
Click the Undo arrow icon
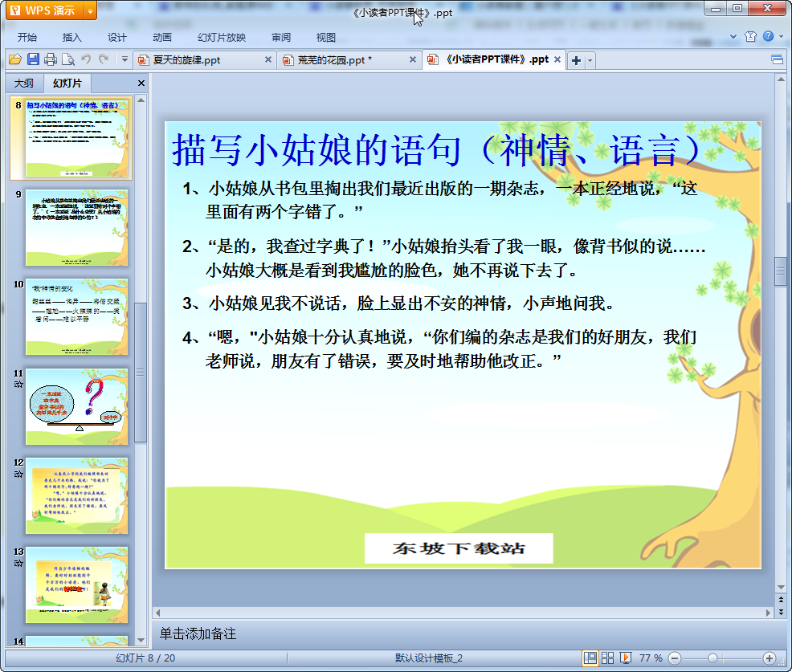click(86, 59)
